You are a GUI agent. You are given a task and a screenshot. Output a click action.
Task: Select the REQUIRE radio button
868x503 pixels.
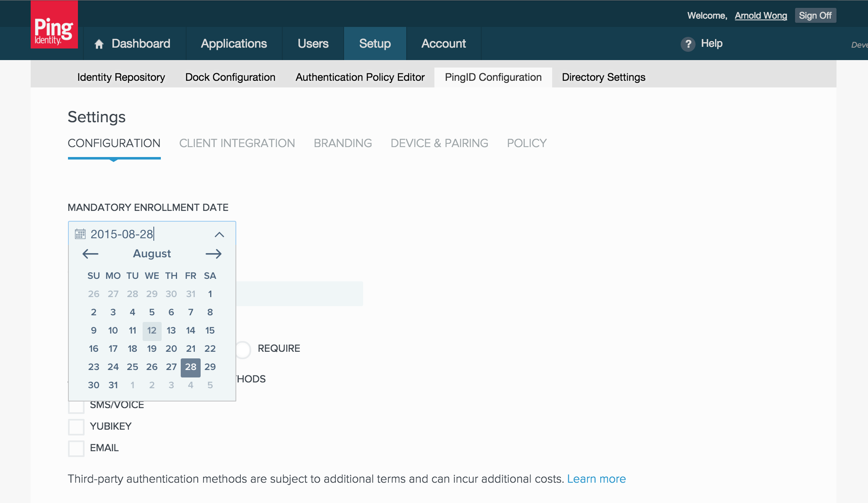click(243, 349)
